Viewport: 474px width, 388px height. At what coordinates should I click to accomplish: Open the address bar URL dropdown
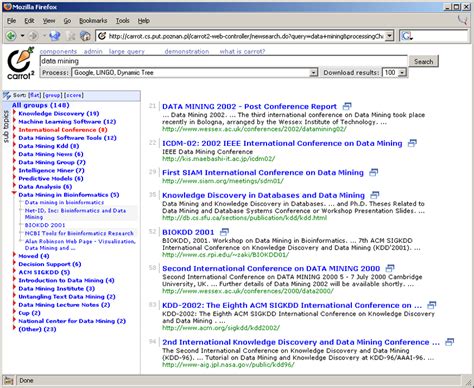pyautogui.click(x=389, y=36)
